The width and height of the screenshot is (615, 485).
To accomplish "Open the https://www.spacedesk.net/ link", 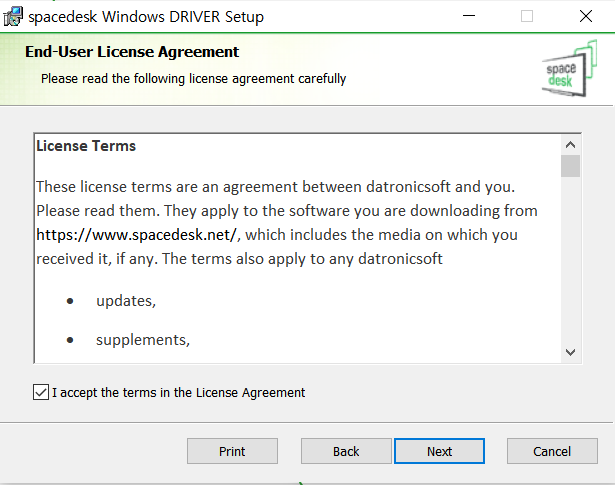I will click(x=136, y=235).
